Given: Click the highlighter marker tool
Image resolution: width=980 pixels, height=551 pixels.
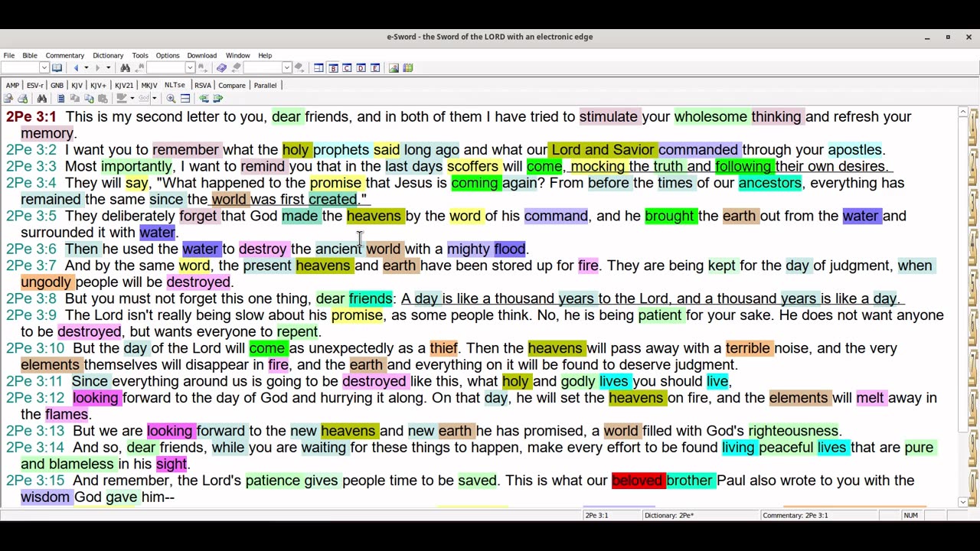Looking at the screenshot, I should click(x=121, y=98).
